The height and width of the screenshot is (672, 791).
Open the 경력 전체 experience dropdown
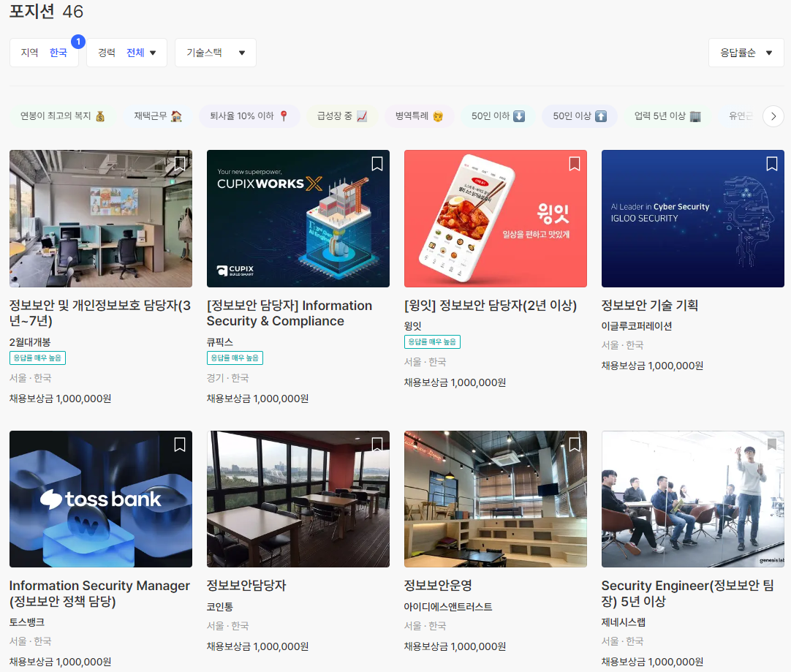pyautogui.click(x=126, y=53)
